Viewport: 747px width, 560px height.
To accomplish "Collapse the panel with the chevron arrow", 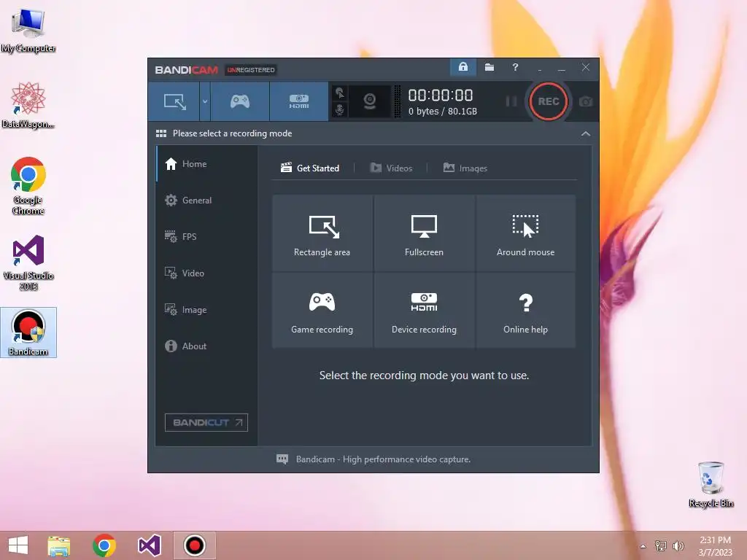I will 586,134.
